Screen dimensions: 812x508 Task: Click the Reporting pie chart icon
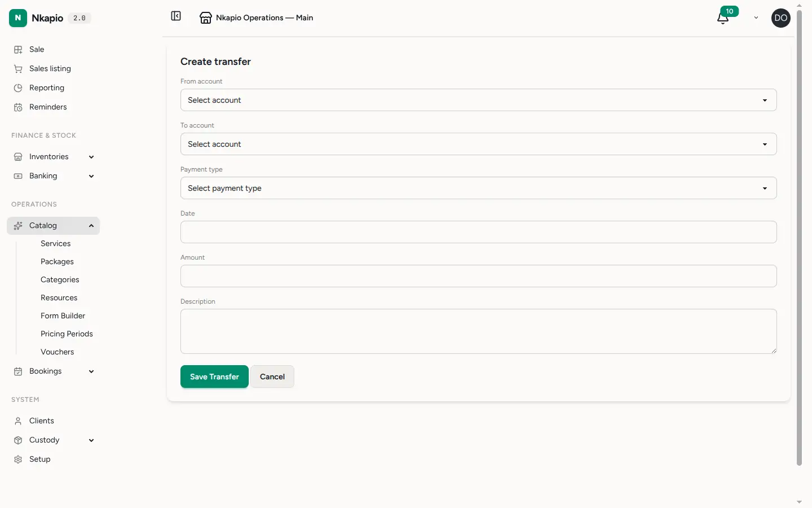(18, 88)
